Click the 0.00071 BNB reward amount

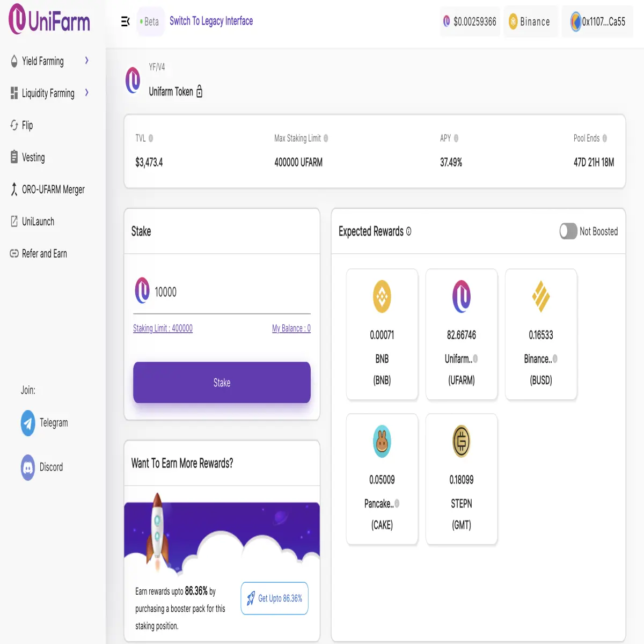point(382,335)
